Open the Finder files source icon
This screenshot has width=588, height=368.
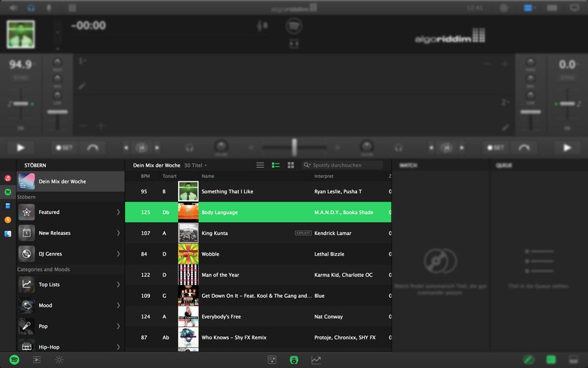pyautogui.click(x=8, y=234)
